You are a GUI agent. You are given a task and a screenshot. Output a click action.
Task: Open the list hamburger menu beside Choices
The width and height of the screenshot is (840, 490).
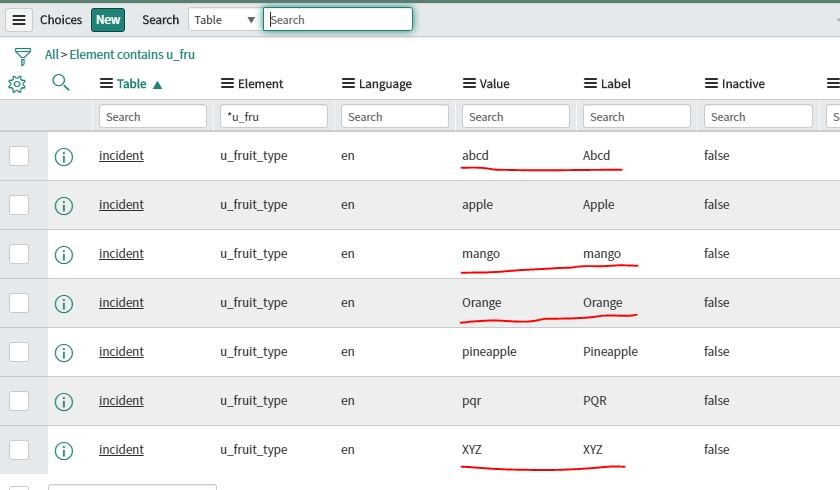(x=19, y=20)
